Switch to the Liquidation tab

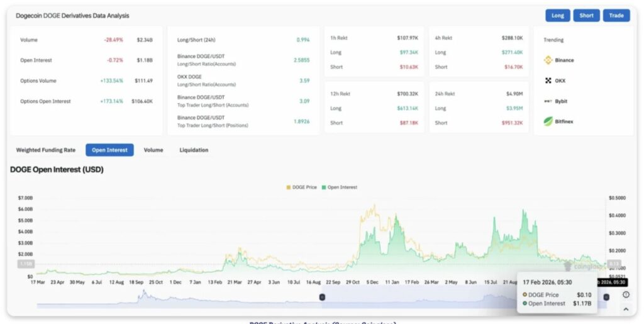pyautogui.click(x=194, y=150)
